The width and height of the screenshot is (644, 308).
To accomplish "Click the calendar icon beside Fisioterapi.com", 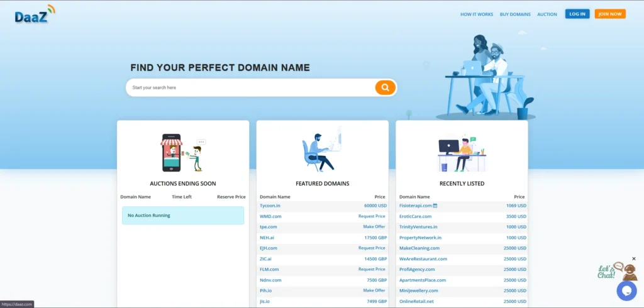I will coord(435,206).
